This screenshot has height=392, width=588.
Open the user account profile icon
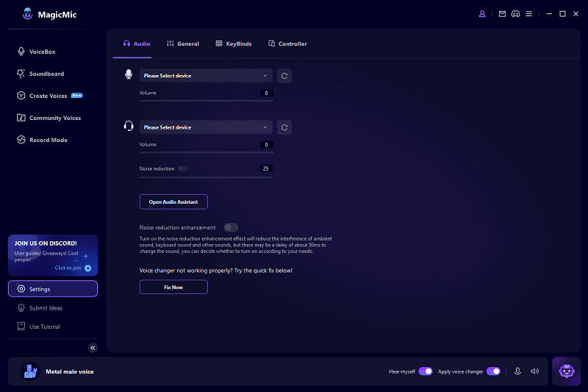pyautogui.click(x=482, y=13)
